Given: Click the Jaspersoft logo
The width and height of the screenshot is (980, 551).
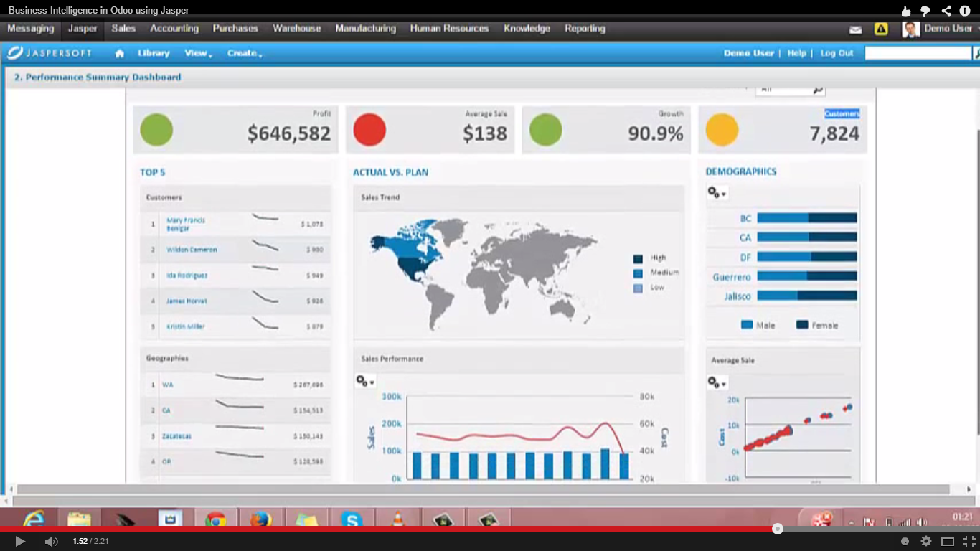Looking at the screenshot, I should click(x=50, y=53).
